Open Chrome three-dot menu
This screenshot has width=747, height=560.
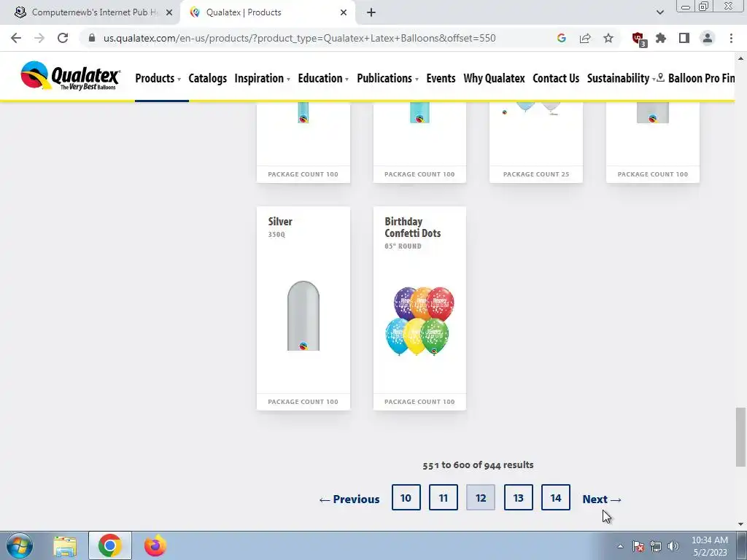pos(731,38)
